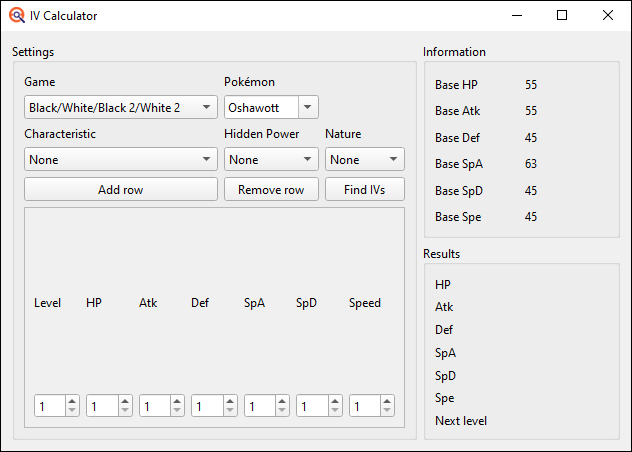Decrease the HP spinner value

[x=125, y=410]
